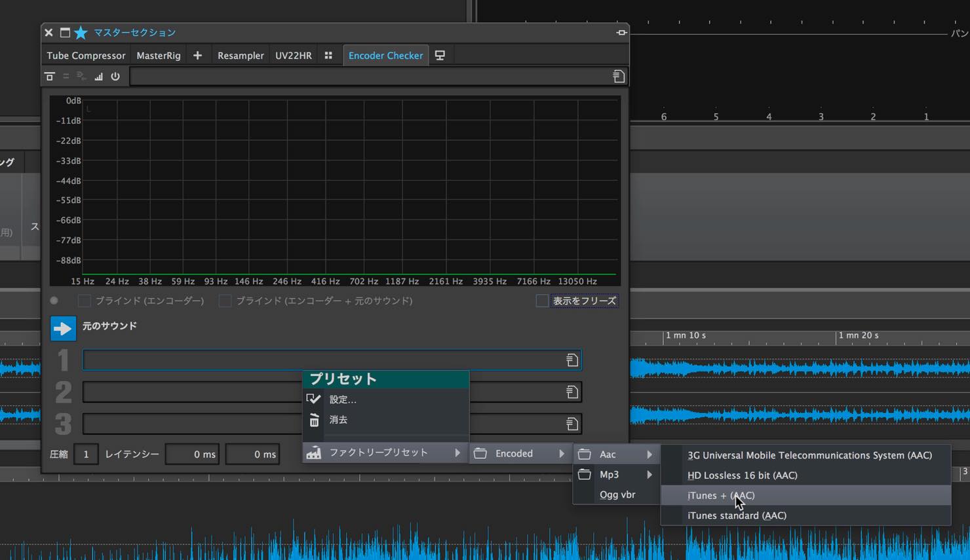Click the 1 mn 20 s timeline ruler mark
Screen dimensions: 970x560
(858, 335)
